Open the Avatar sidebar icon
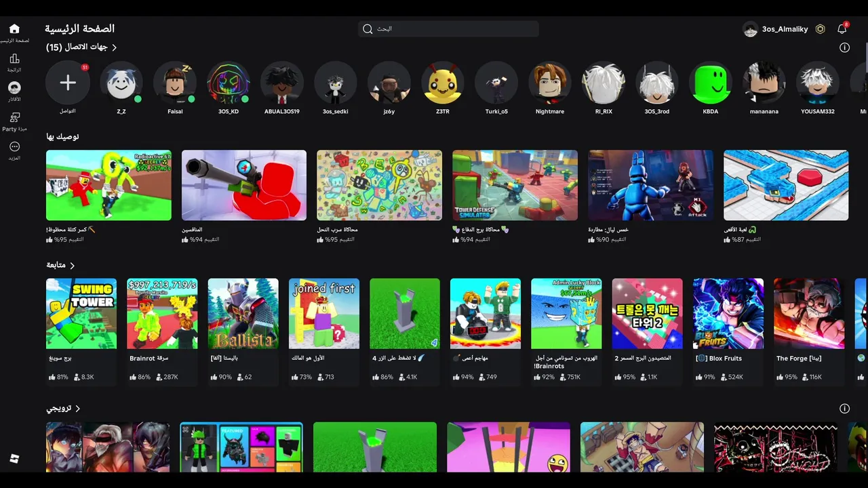 coord(14,88)
